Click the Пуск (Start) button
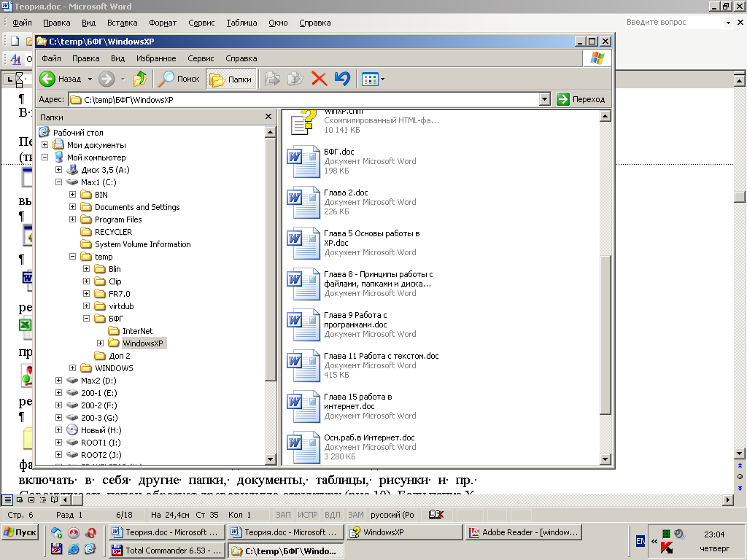Viewport: 747px width, 560px height. (x=20, y=532)
